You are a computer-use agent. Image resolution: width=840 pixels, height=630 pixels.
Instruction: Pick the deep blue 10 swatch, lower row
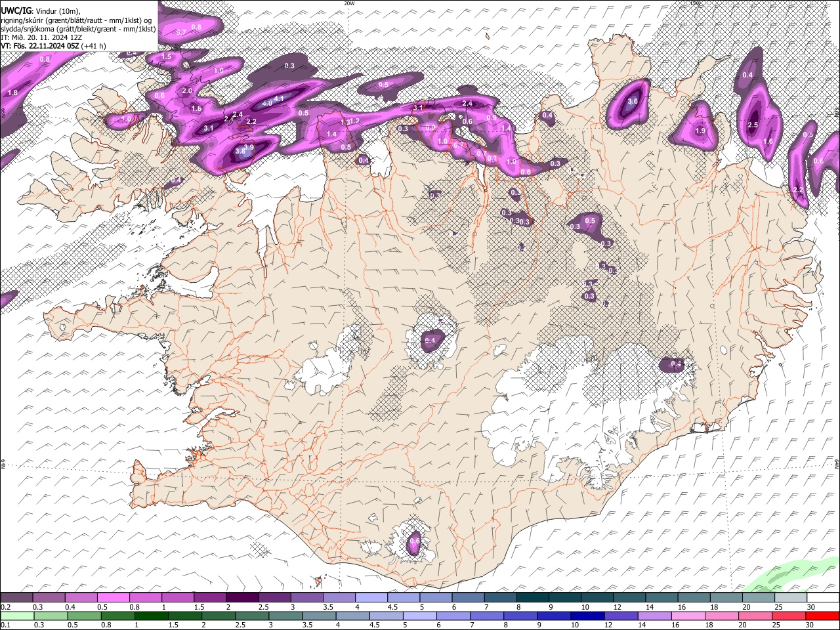[x=588, y=616]
